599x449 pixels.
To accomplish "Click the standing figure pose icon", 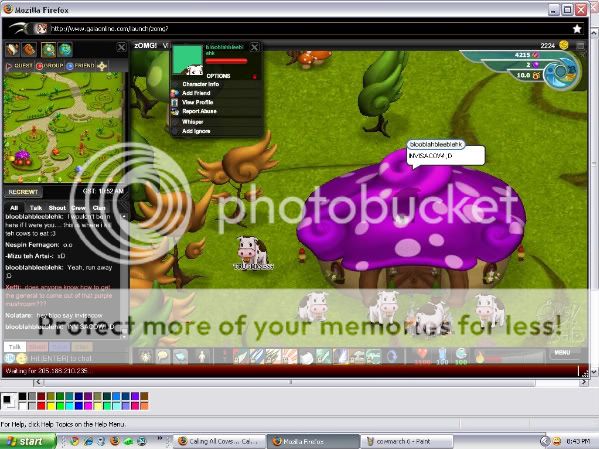I will click(202, 357).
